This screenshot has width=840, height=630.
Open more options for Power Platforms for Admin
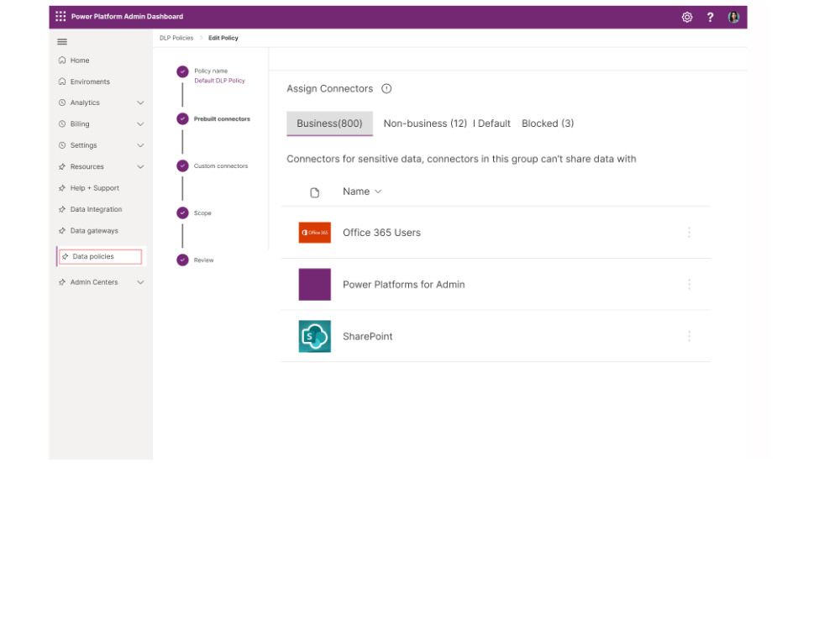click(x=689, y=285)
